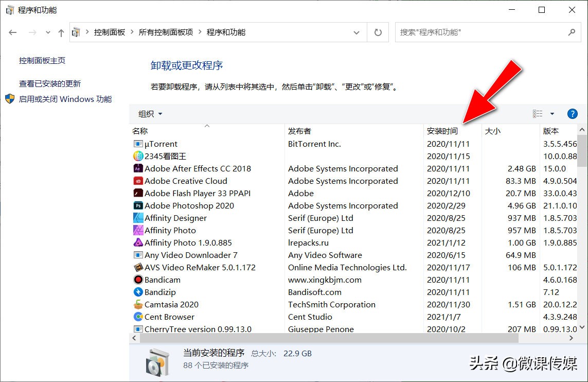Click the 2345看图王 program icon
This screenshot has height=382, width=588.
tap(138, 156)
